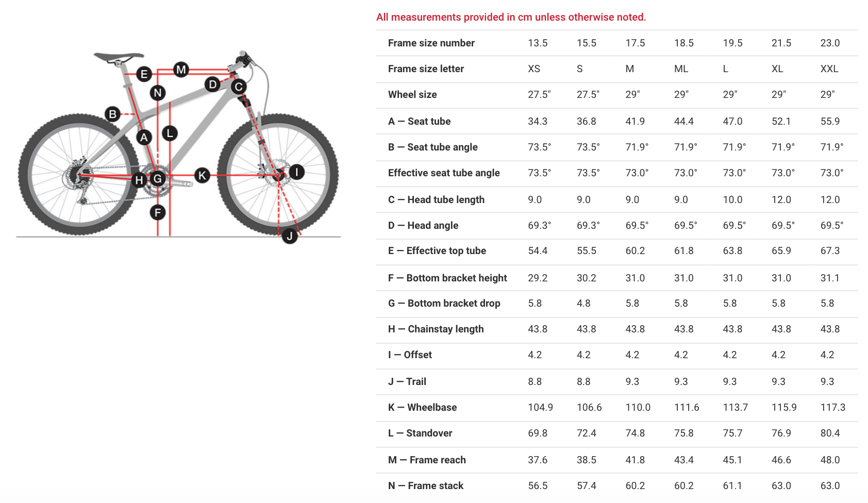Select the "K — Wheelbase" row label

coord(422,407)
